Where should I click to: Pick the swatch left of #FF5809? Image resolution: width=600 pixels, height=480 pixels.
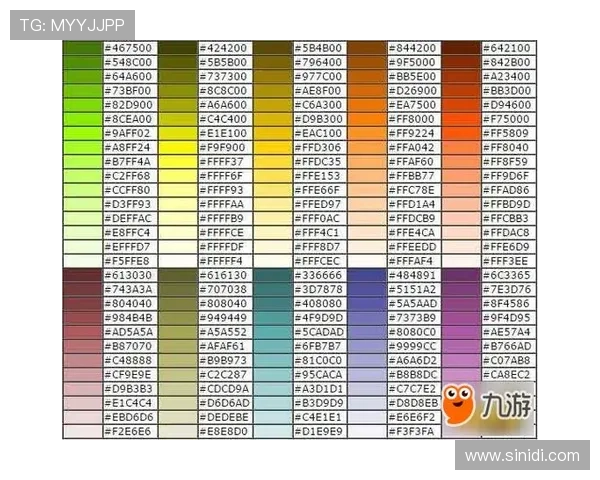coord(461,133)
